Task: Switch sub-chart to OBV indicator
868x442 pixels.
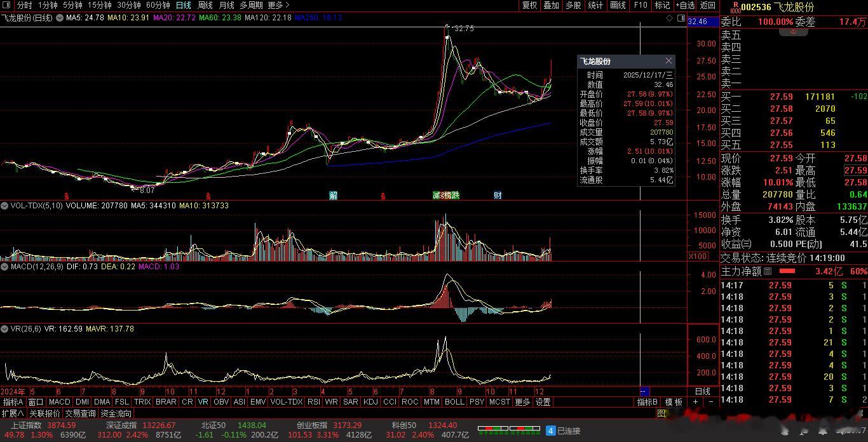Action: (221, 402)
